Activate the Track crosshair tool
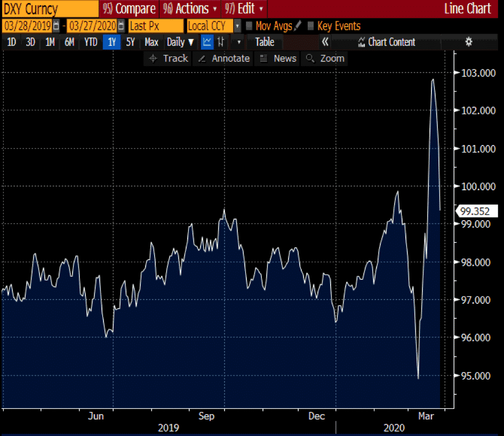The height and width of the screenshot is (436, 504). point(168,59)
